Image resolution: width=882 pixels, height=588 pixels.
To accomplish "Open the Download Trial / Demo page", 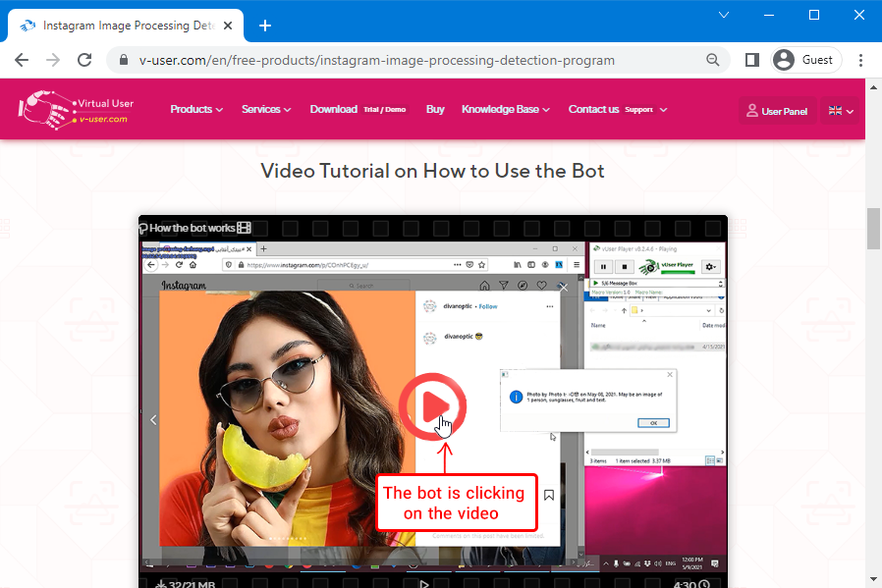I will (358, 110).
